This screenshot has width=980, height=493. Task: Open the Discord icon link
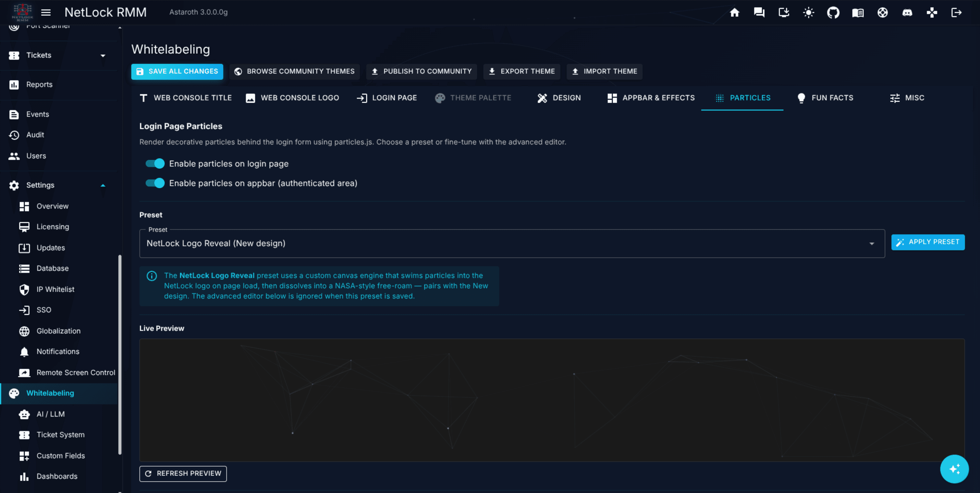click(x=907, y=13)
